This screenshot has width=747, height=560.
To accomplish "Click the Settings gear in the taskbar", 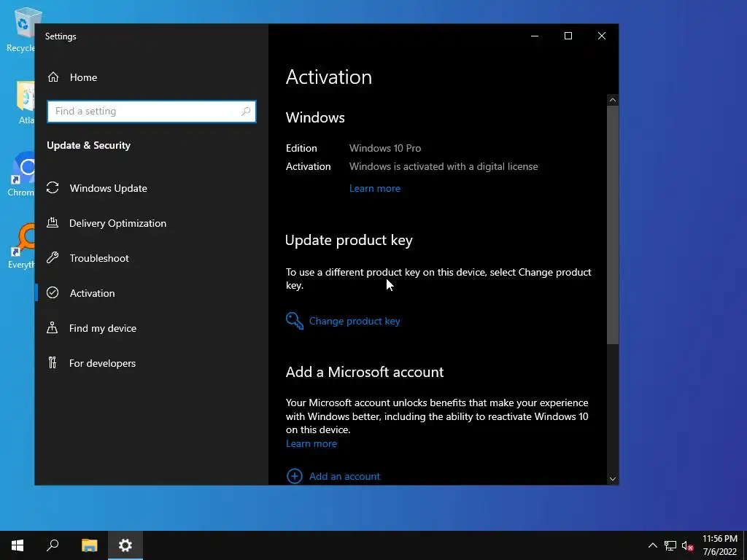I will [x=125, y=545].
